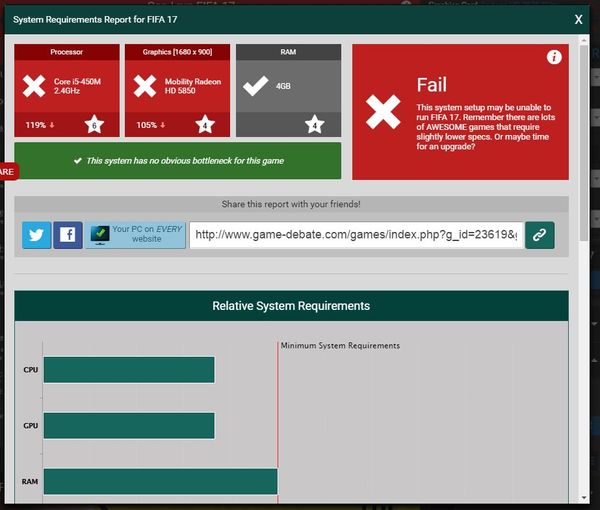Click the CPU bar in the chart

129,370
